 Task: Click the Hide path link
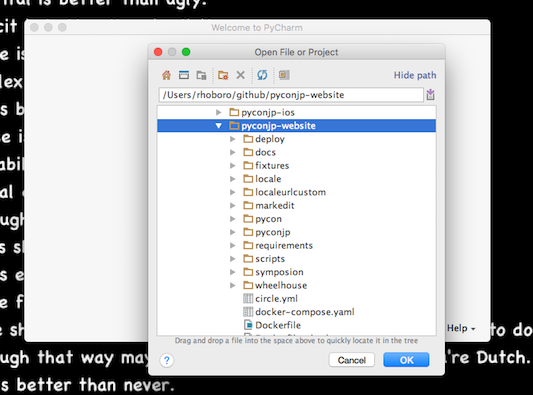pyautogui.click(x=415, y=75)
